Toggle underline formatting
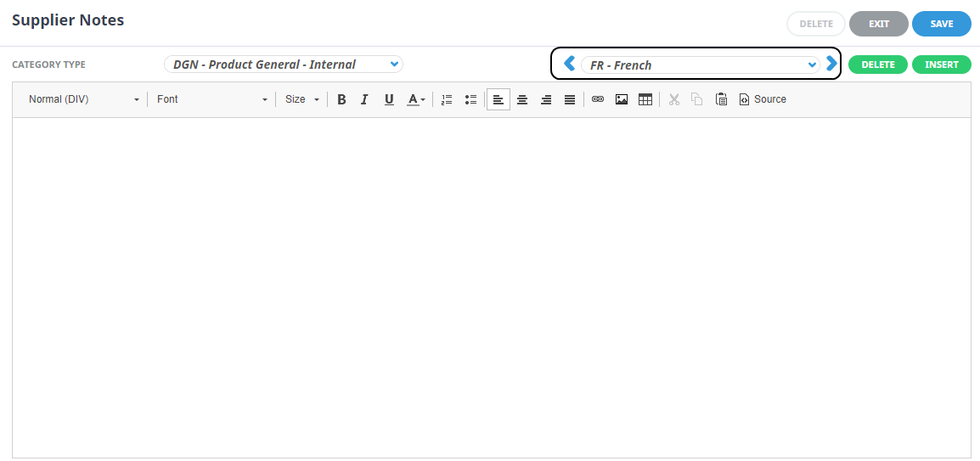980x461 pixels. tap(389, 99)
